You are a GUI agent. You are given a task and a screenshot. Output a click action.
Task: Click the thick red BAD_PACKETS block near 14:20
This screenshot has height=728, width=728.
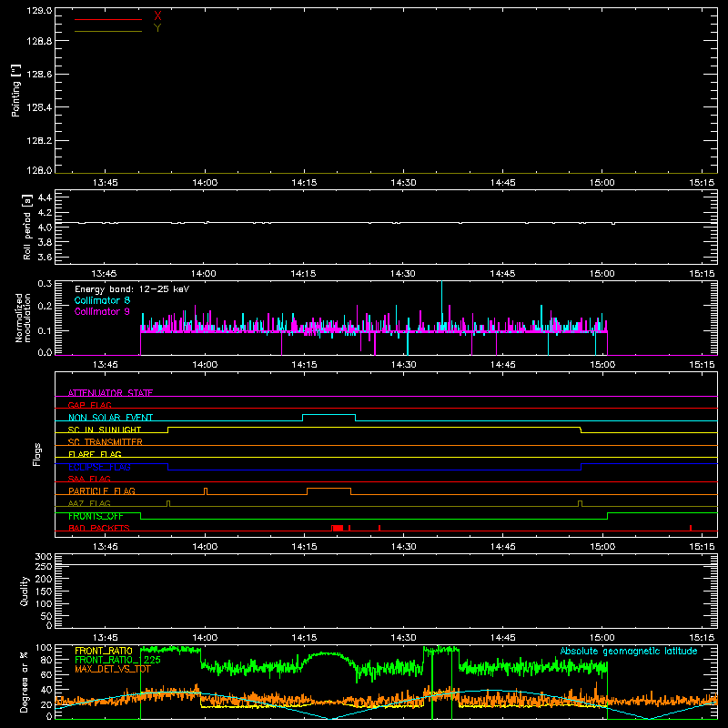(x=338, y=528)
